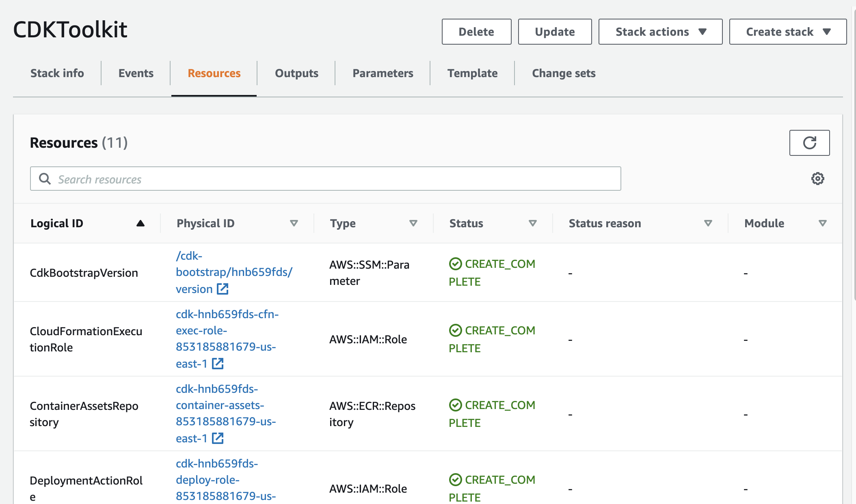Click green status icon on CloudFormationExecutionRole row
856x504 pixels.
[455, 330]
